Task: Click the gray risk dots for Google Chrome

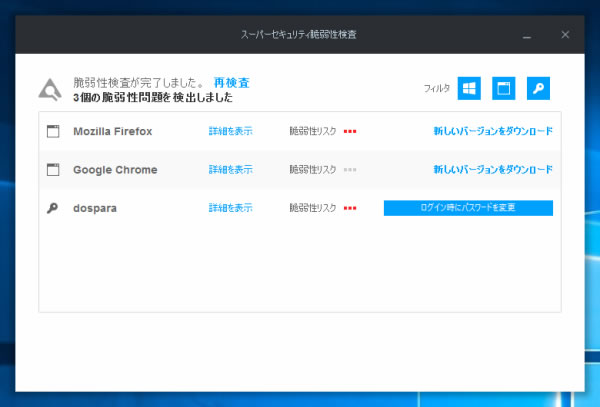Action: tap(350, 170)
